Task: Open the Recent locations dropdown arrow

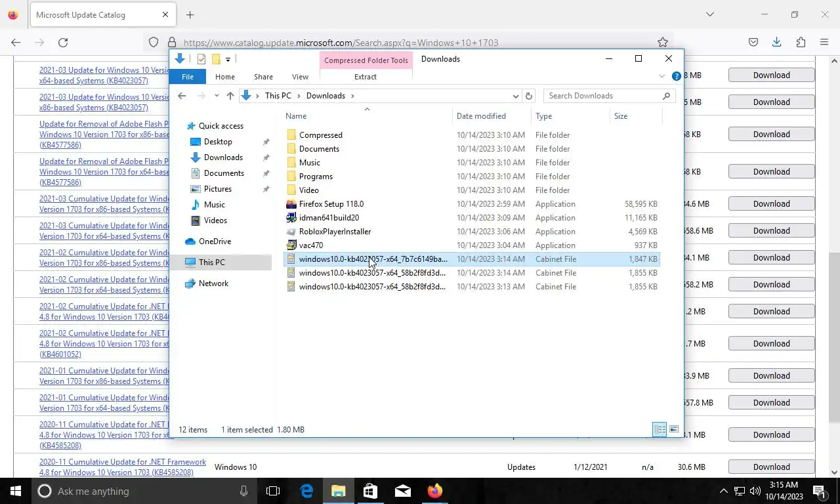Action: pyautogui.click(x=217, y=96)
